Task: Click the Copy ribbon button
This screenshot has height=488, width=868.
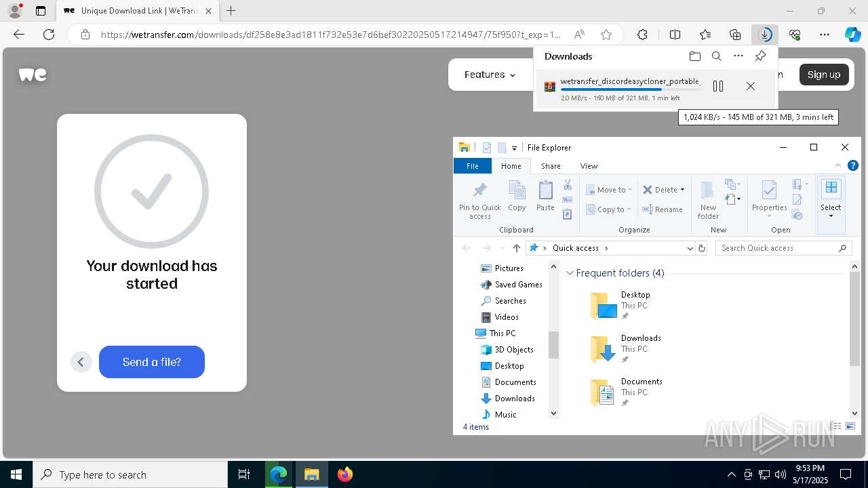Action: click(517, 197)
